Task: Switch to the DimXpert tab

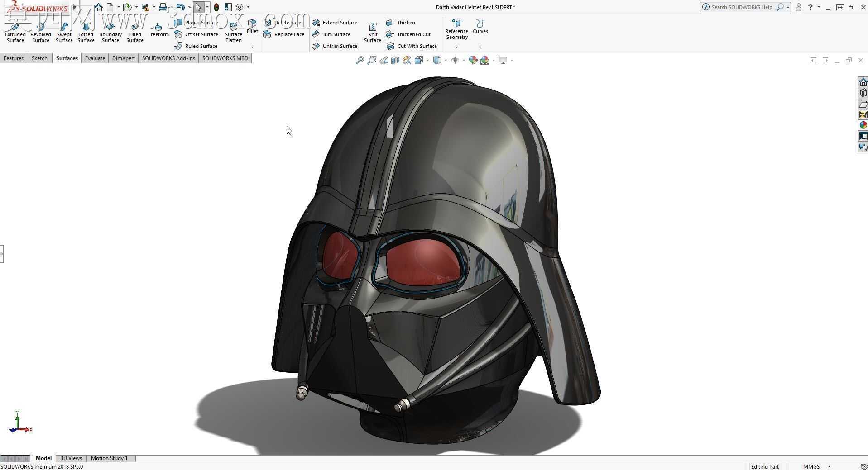Action: tap(124, 58)
